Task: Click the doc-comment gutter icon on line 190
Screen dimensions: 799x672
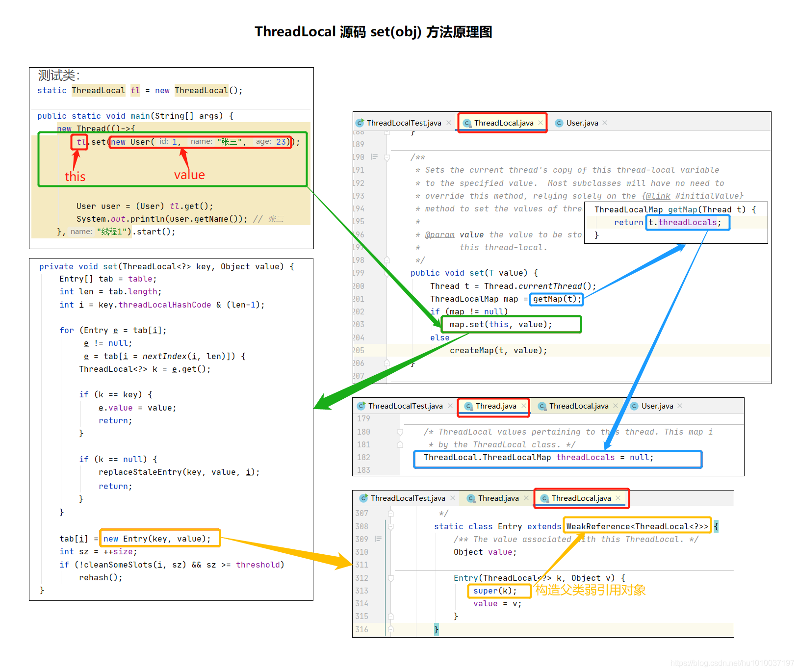Action: point(374,157)
